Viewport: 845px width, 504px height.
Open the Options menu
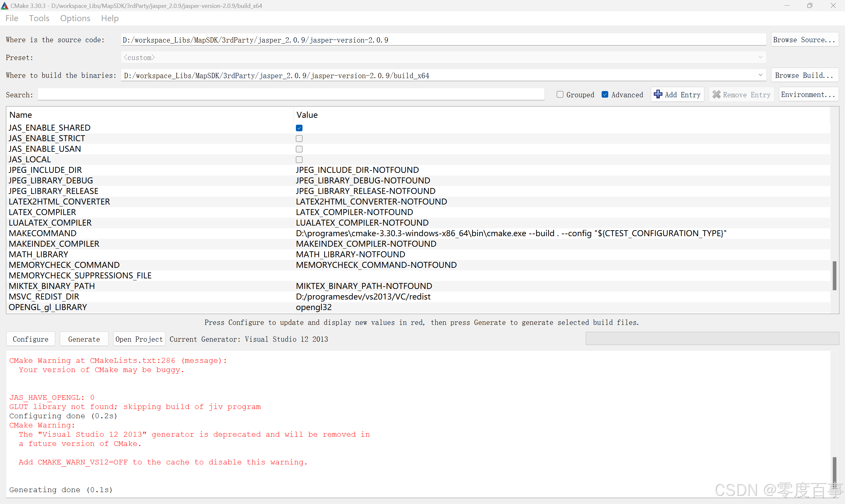pyautogui.click(x=75, y=18)
